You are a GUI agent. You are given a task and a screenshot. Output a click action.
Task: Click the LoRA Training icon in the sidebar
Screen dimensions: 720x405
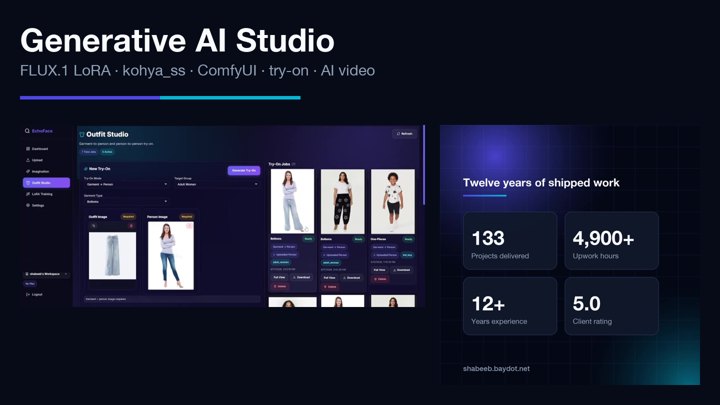click(28, 194)
